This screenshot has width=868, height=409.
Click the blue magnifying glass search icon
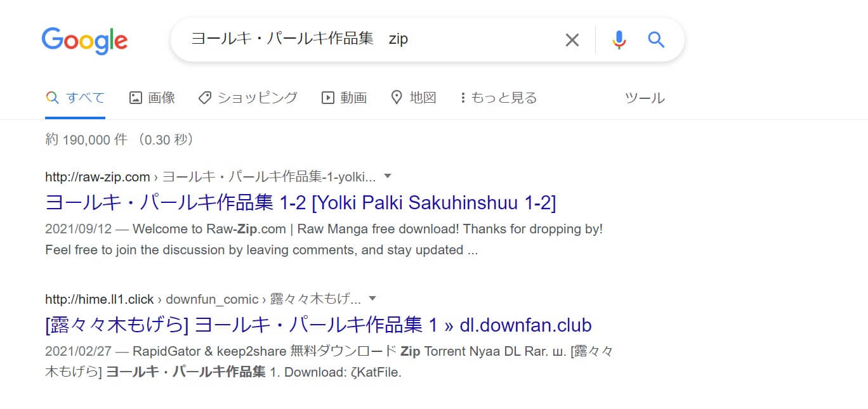coord(656,40)
